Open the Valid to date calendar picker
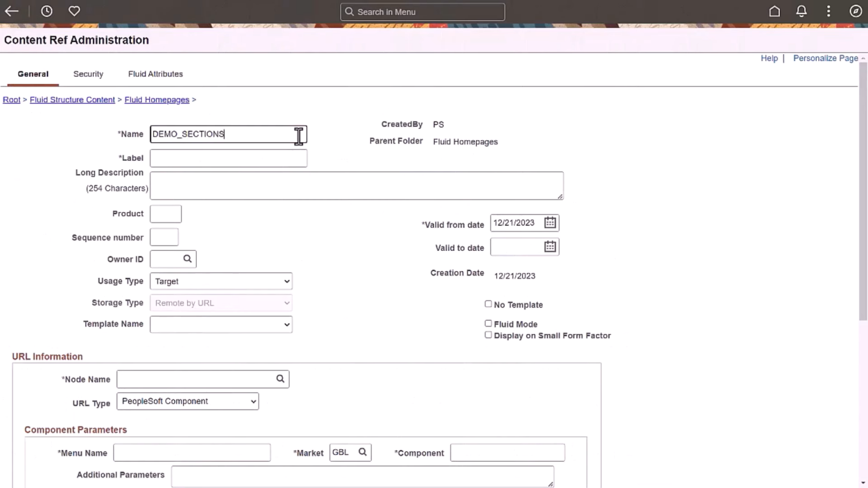Image resolution: width=868 pixels, height=488 pixels. 549,247
